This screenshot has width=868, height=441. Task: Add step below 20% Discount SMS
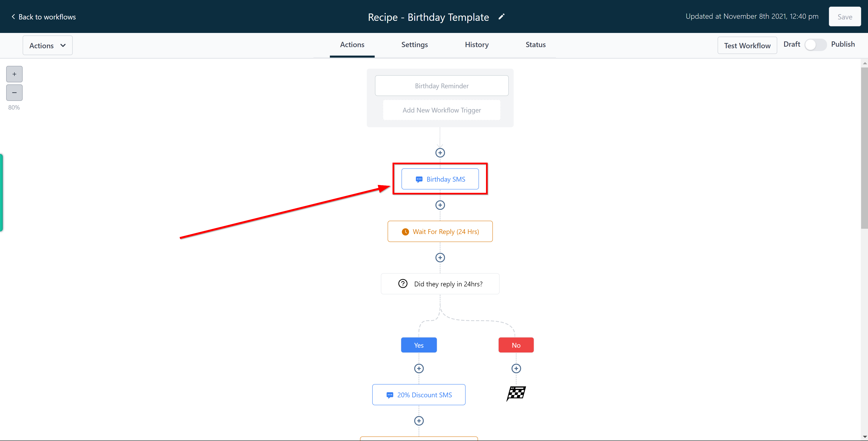pos(419,421)
